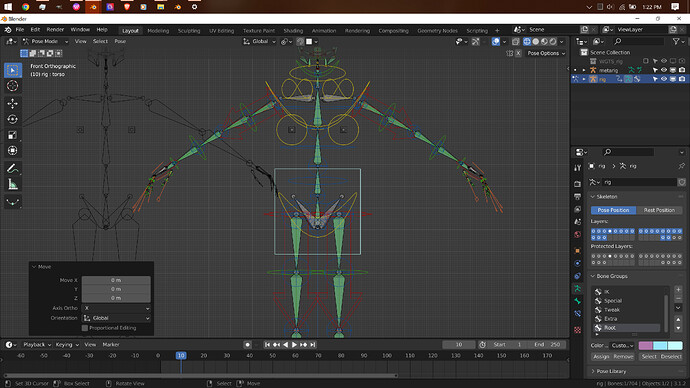
Task: Open the Object Constraints properties tab
Action: point(578,276)
